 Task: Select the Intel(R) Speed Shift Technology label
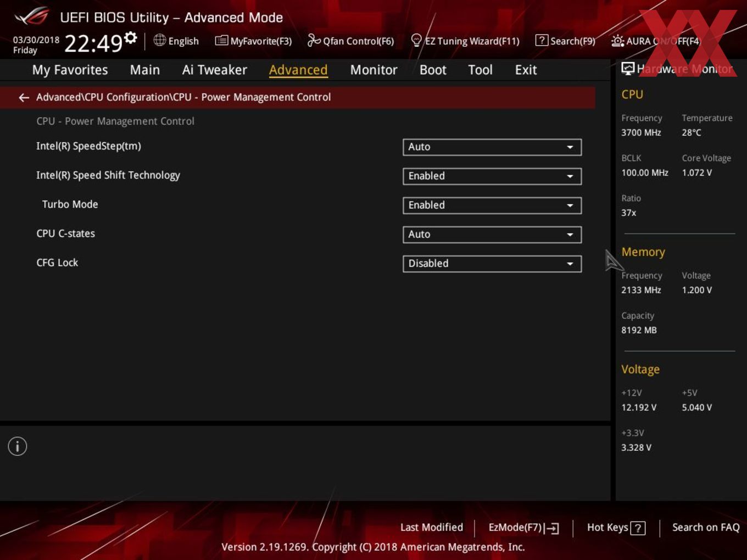pyautogui.click(x=108, y=175)
